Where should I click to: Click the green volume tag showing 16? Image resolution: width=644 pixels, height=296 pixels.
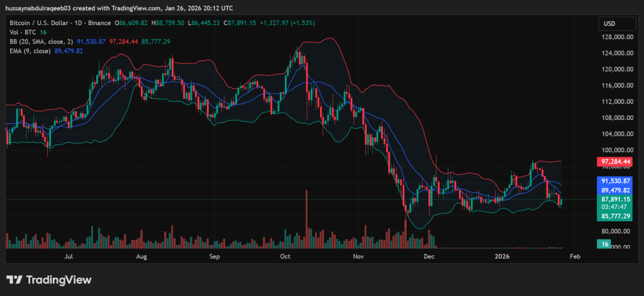(604, 243)
